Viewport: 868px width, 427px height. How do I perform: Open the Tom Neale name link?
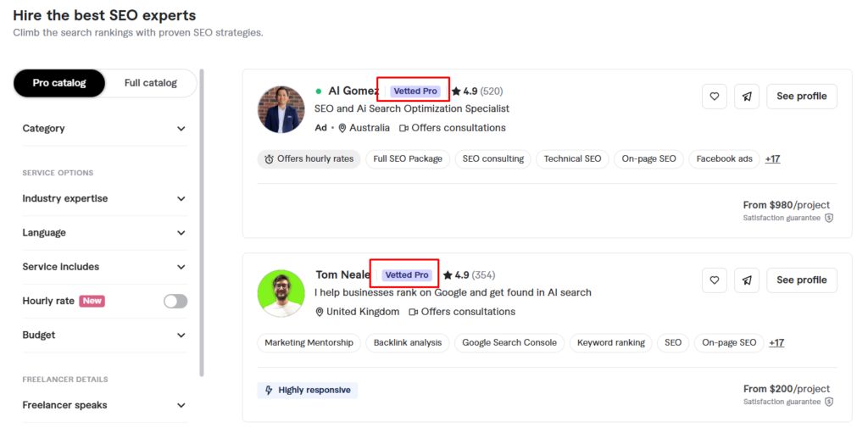click(343, 274)
